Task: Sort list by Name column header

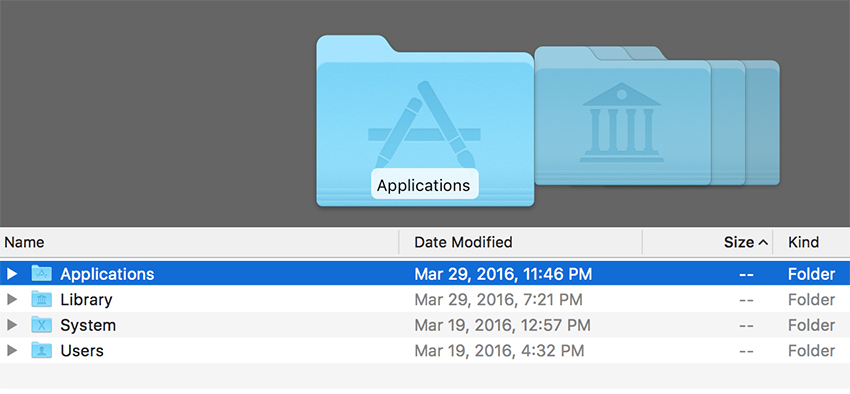Action: pos(199,242)
